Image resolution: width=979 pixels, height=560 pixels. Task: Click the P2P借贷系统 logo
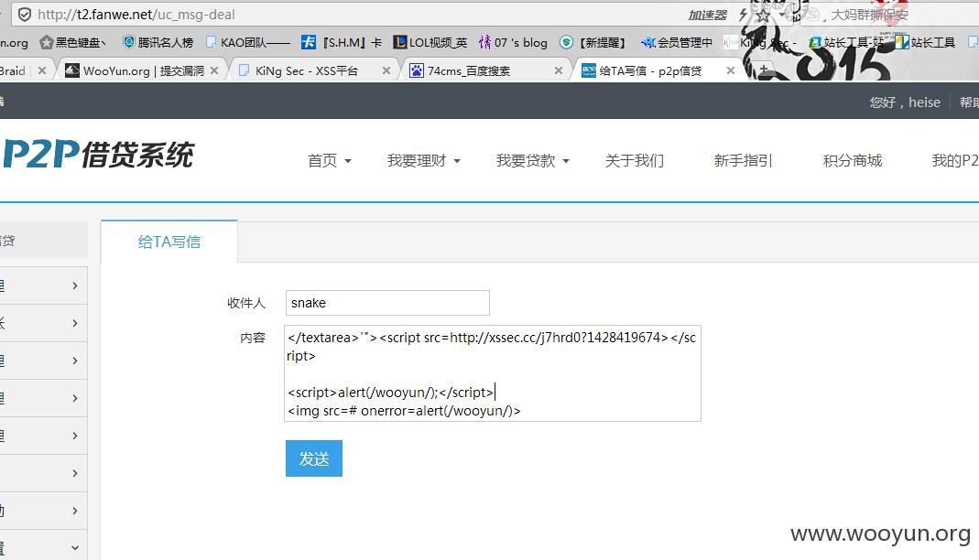tap(98, 155)
